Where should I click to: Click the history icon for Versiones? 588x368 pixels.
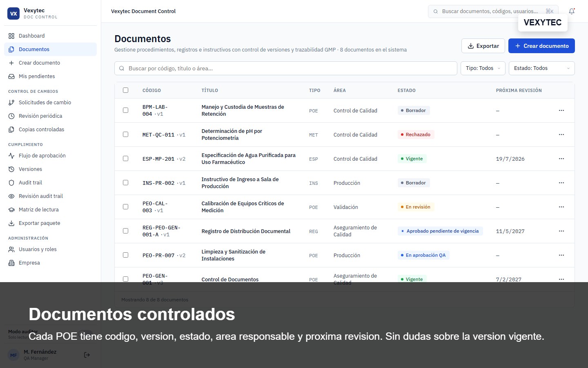[11, 169]
